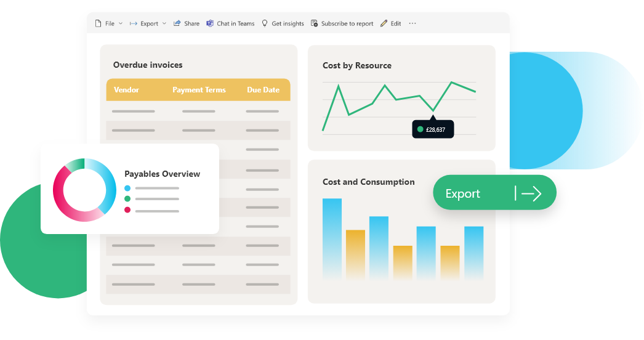Click the Teams logo icon
This screenshot has width=644, height=340.
pos(210,23)
